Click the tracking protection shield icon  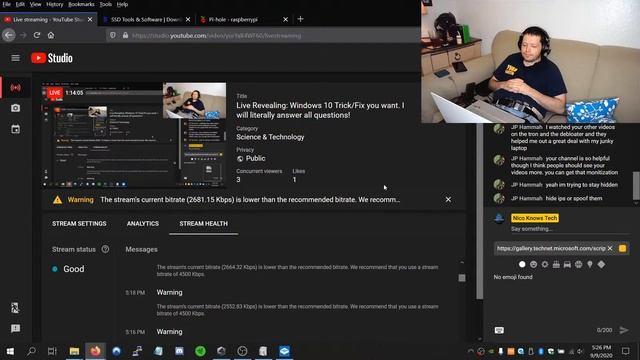click(x=113, y=36)
